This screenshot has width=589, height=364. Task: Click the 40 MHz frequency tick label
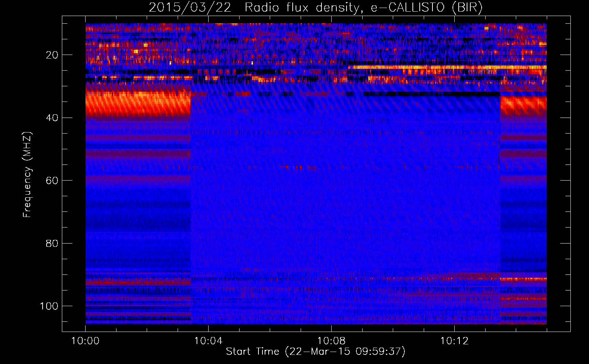(x=52, y=118)
